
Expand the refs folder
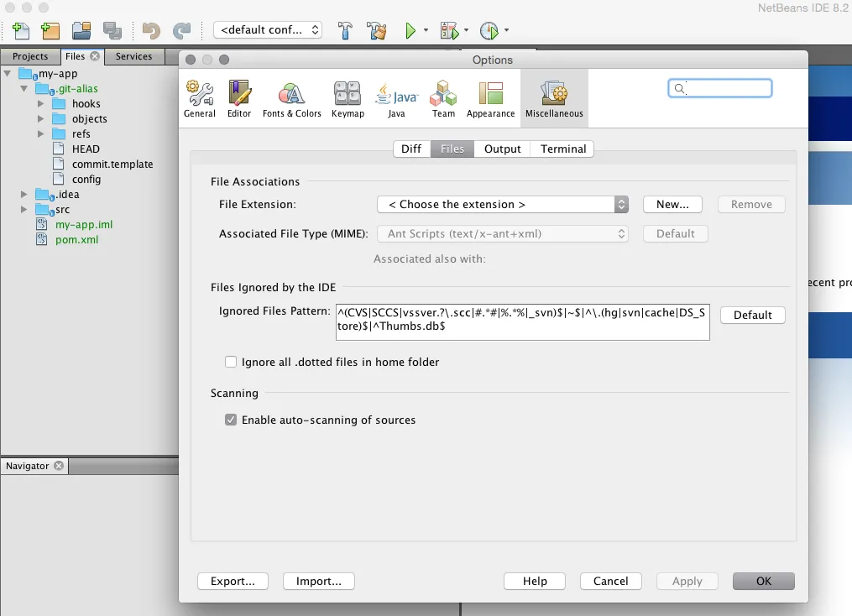point(41,133)
